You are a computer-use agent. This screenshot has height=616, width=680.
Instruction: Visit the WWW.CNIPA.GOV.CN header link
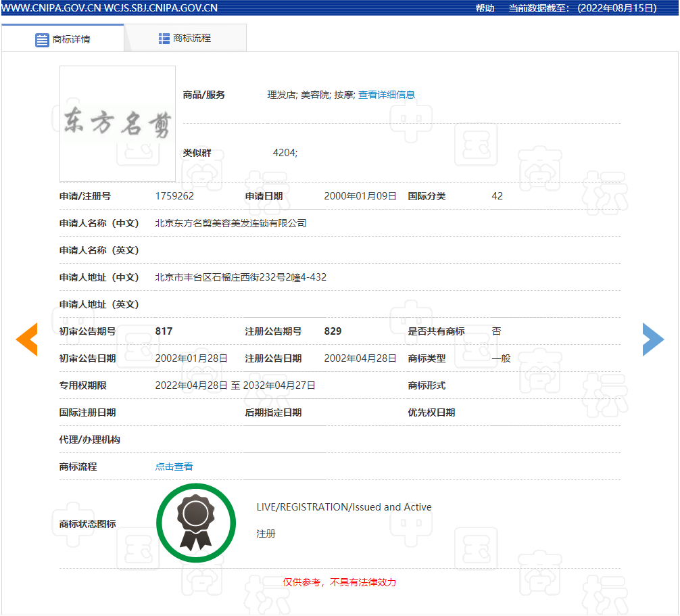click(51, 8)
